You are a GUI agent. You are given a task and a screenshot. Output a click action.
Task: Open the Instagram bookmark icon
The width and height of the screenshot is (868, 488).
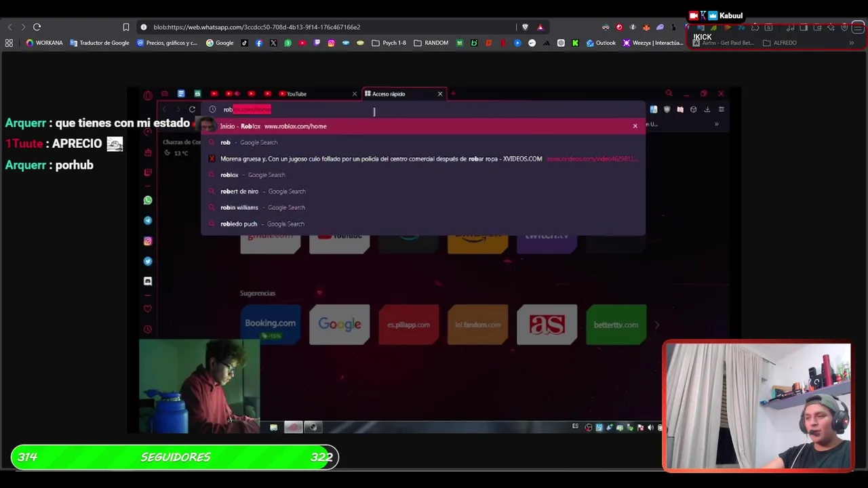coord(331,43)
